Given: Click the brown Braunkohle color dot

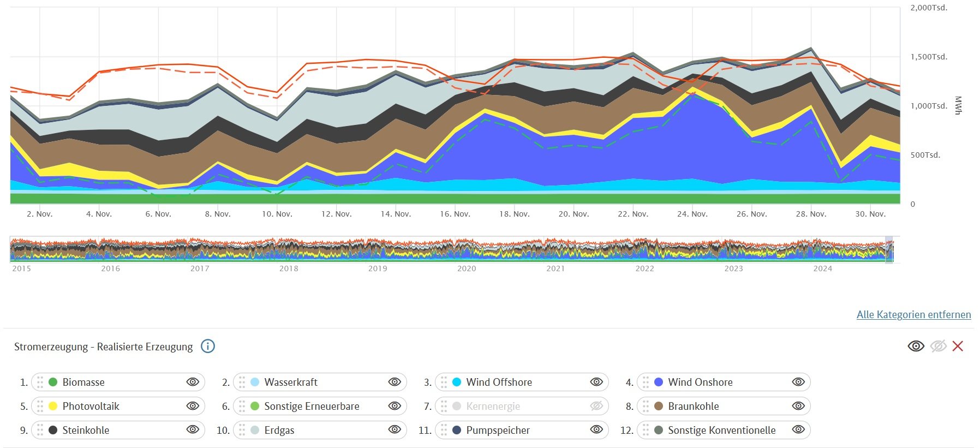Looking at the screenshot, I should coord(659,406).
